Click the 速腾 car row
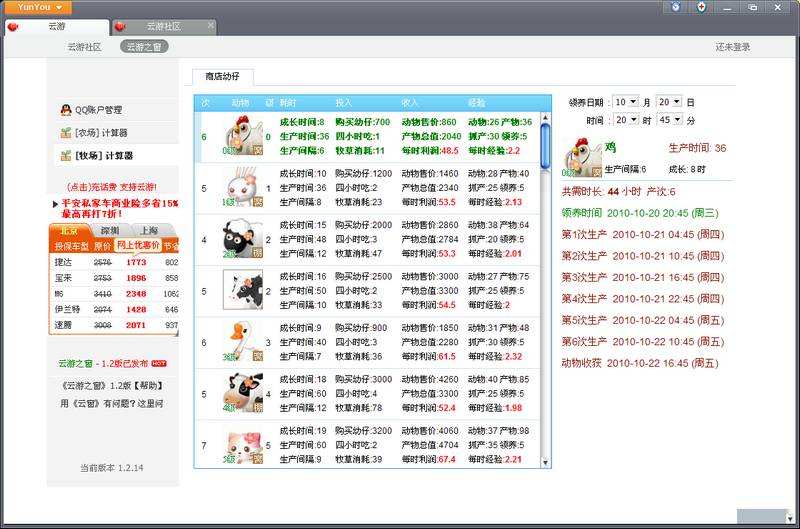The height and width of the screenshot is (529, 800). 114,325
